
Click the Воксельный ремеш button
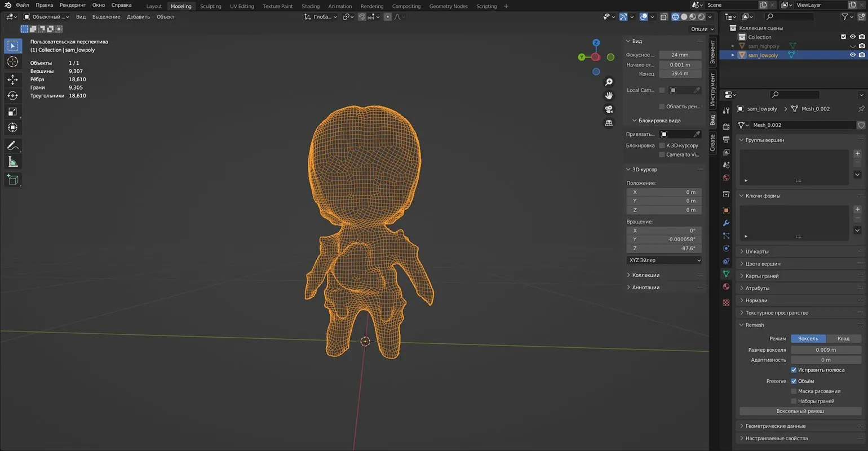[800, 411]
